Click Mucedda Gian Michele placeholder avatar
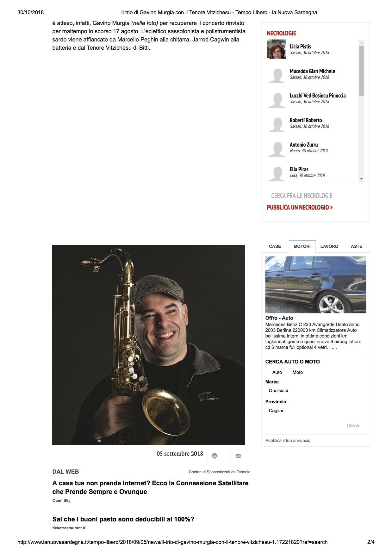Image resolution: width=392 pixels, height=555 pixels. pyautogui.click(x=277, y=76)
